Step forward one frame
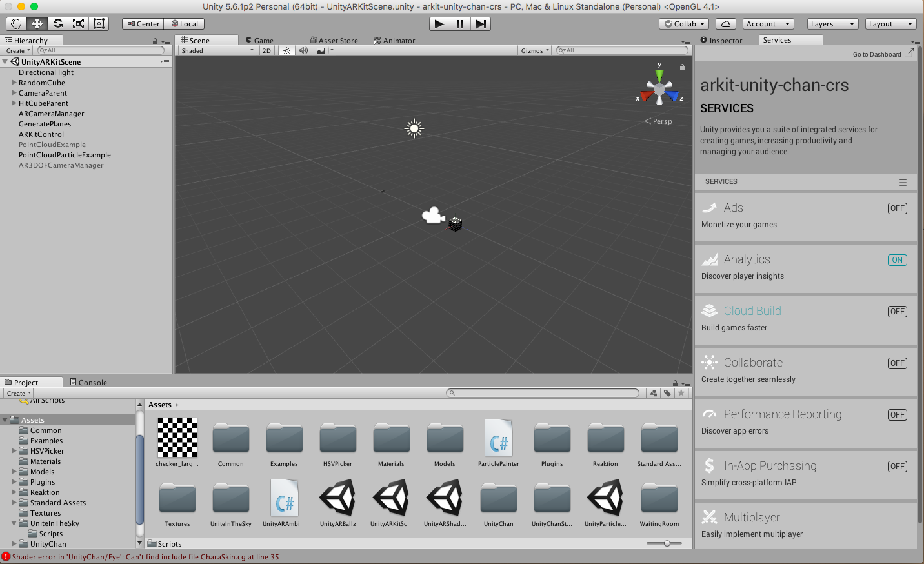 click(481, 24)
